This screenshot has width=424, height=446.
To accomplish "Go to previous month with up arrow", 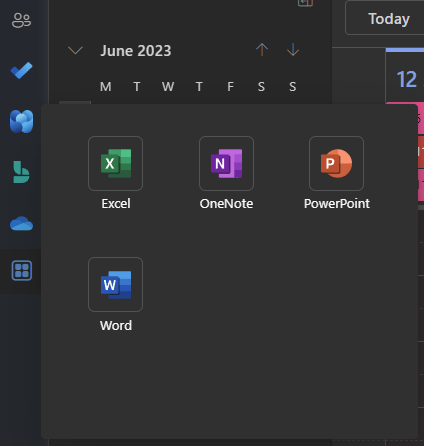I will (x=262, y=50).
